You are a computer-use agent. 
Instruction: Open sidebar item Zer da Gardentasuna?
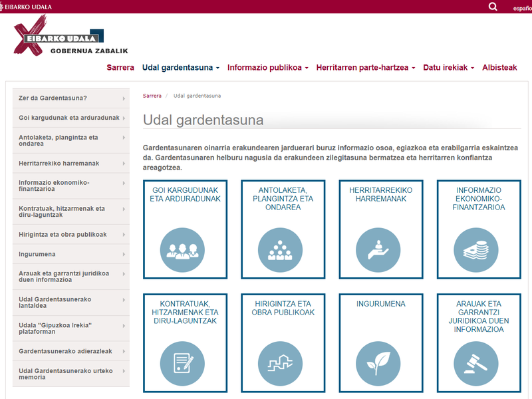[71, 98]
